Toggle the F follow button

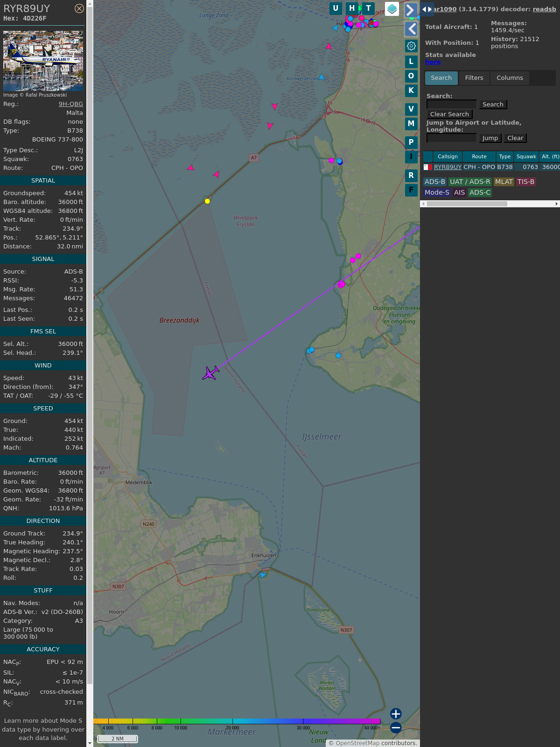coord(411,190)
